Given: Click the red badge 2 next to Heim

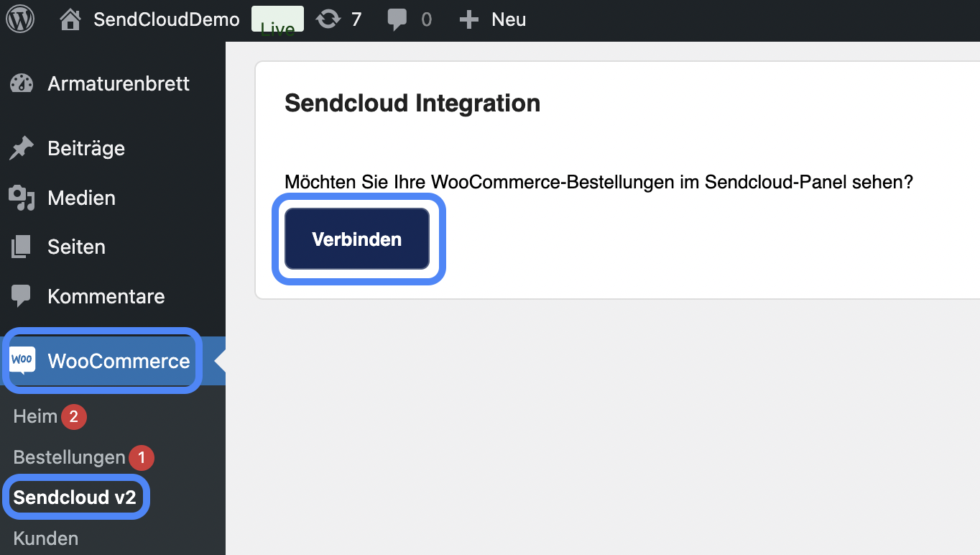Looking at the screenshot, I should coord(73,417).
